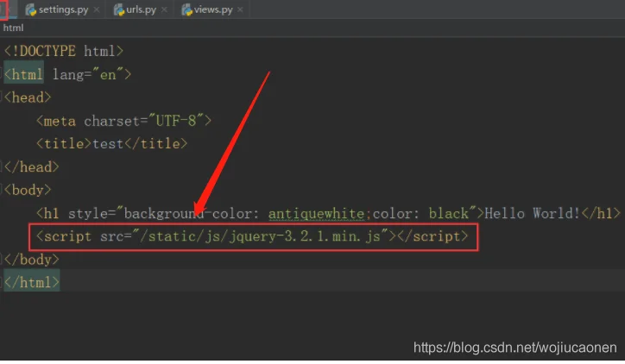Click the color: black style value
Screen dimensions: 625x364
420,214
